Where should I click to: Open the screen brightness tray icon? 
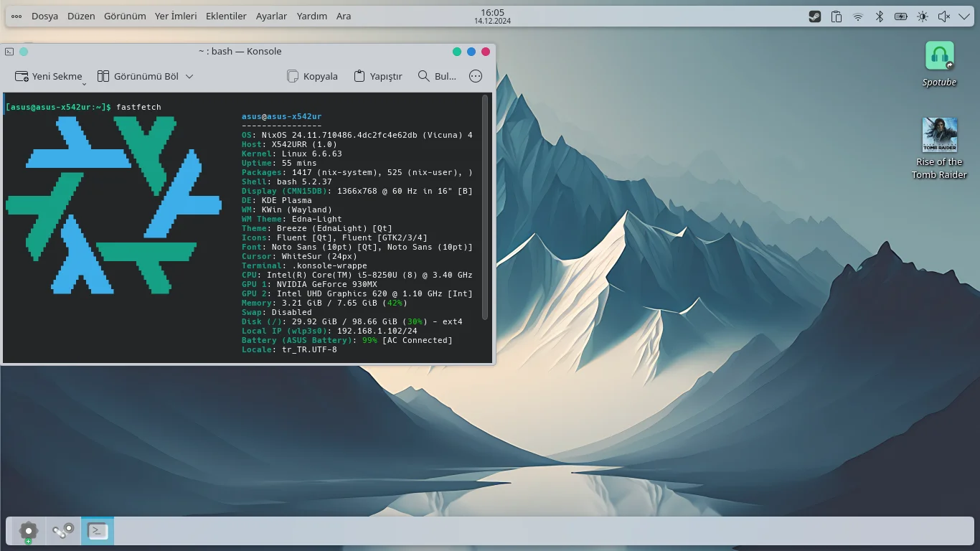coord(923,17)
